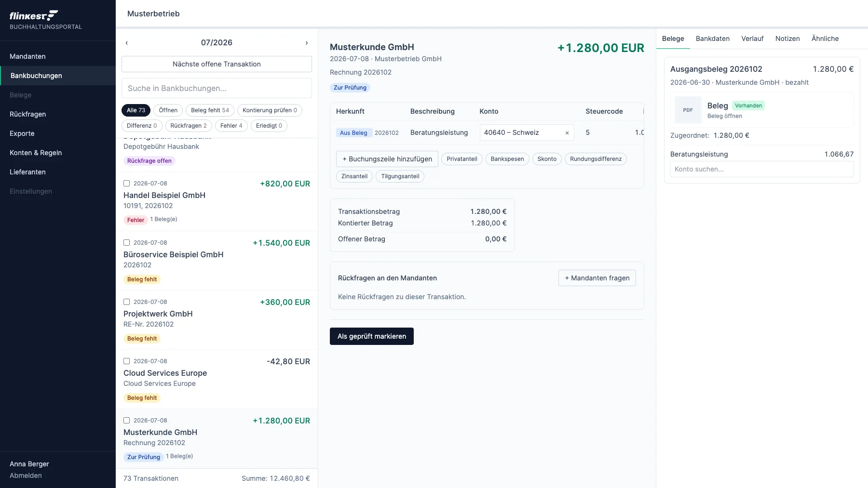This screenshot has width=868, height=488.
Task: Click Anna Berger user name
Action: tap(29, 464)
